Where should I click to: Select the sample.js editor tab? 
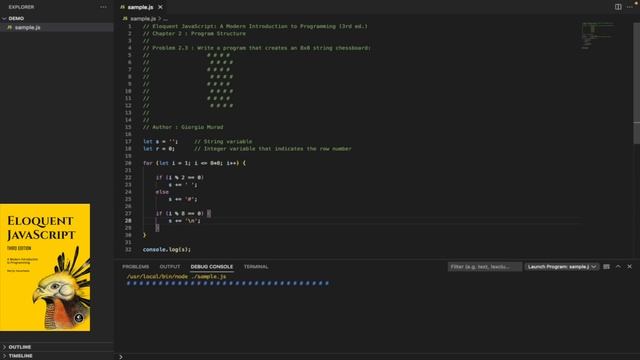[141, 7]
